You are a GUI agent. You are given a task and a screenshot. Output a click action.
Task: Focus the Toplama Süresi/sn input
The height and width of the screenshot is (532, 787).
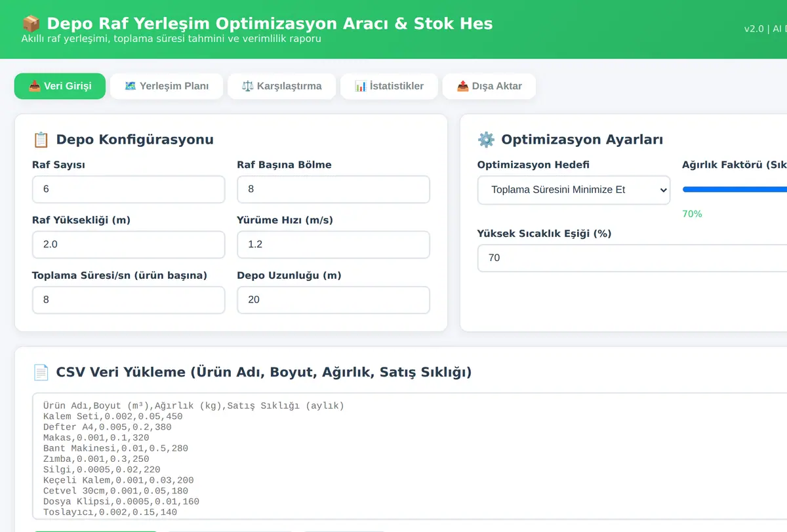click(x=129, y=300)
